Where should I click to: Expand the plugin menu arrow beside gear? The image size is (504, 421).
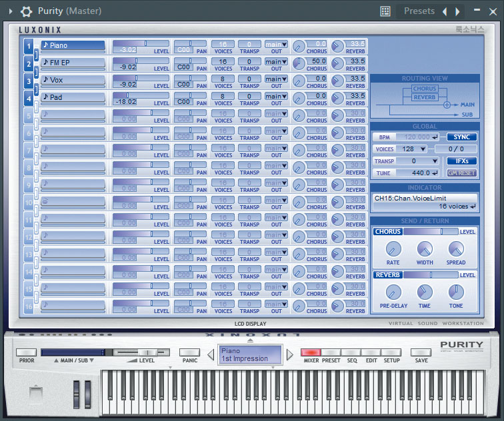click(x=11, y=11)
